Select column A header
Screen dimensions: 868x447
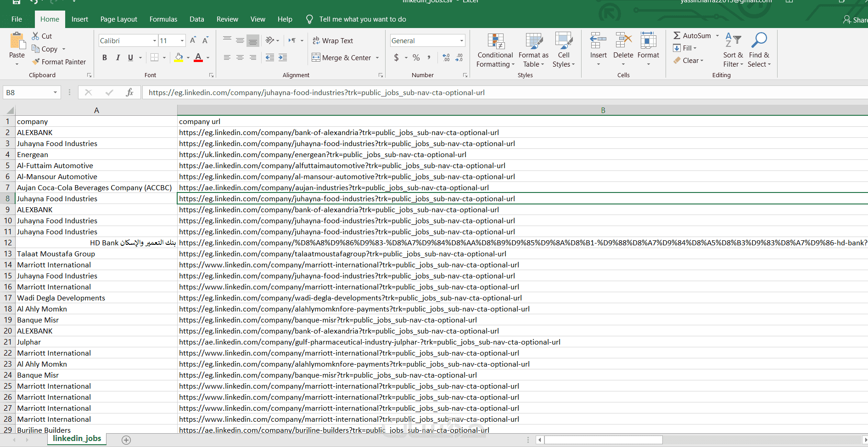pos(96,110)
